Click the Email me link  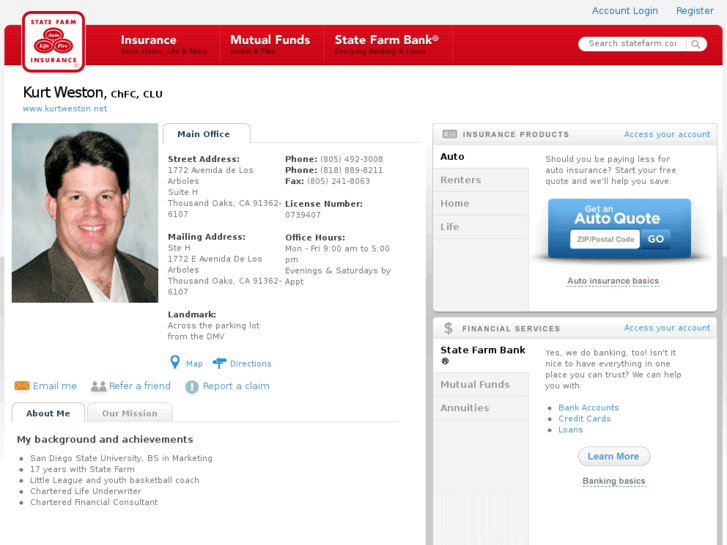pyautogui.click(x=55, y=386)
